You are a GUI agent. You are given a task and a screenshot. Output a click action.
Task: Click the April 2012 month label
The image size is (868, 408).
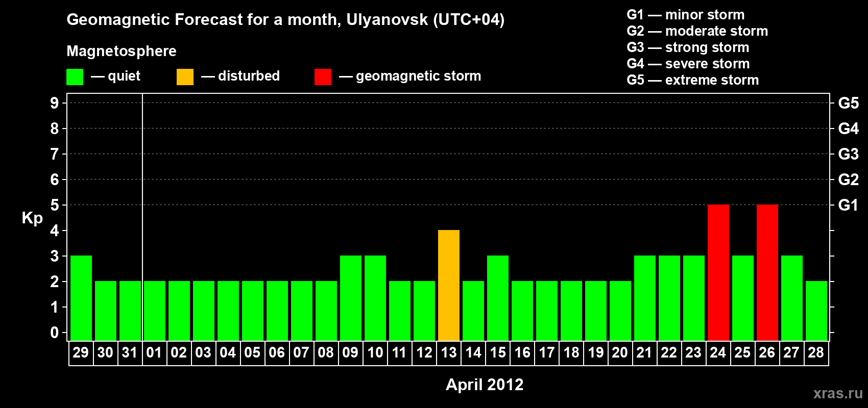pos(485,384)
